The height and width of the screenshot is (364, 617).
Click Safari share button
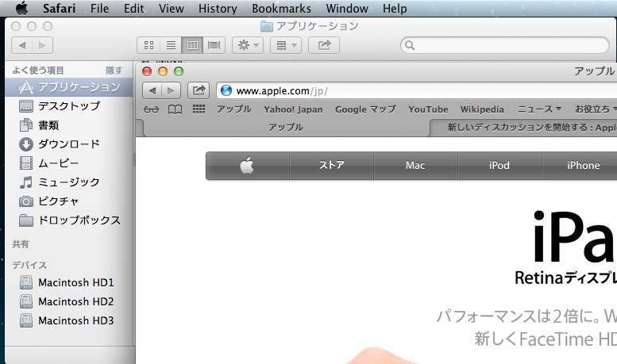point(199,91)
